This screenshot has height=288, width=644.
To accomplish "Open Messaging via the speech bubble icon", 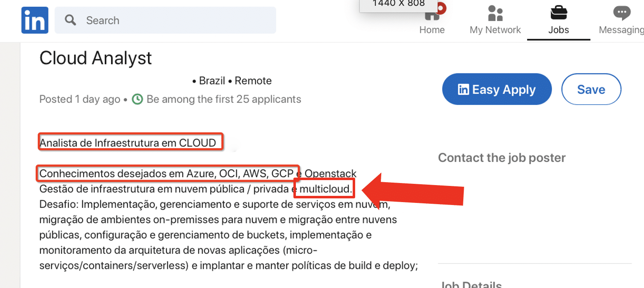I will point(621,12).
